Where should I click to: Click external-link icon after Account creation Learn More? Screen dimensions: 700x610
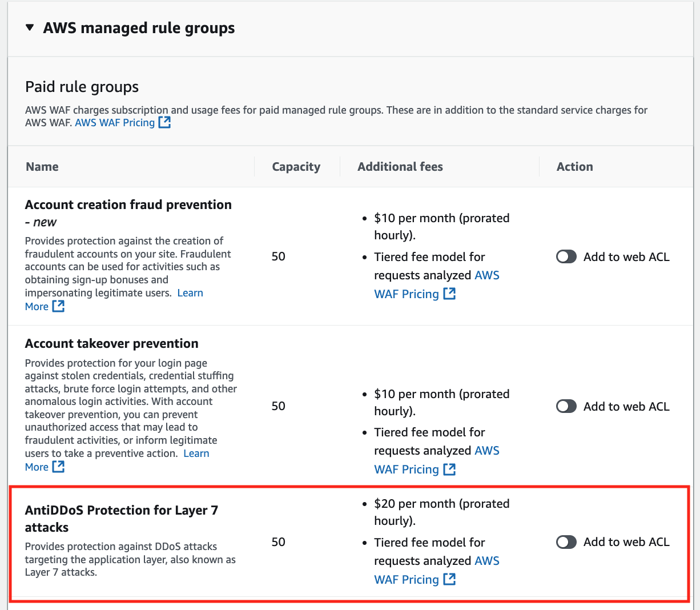pos(58,306)
